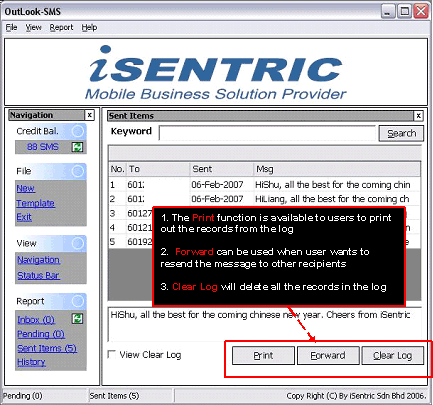Image resolution: width=433 pixels, height=405 pixels.
Task: Close the OutLook-SMS window
Action: pos(421,12)
